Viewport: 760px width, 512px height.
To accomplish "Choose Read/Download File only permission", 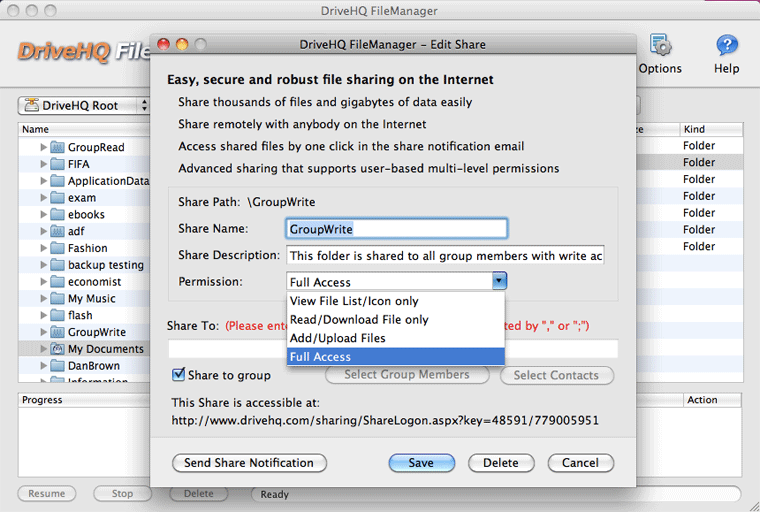I will pos(396,320).
